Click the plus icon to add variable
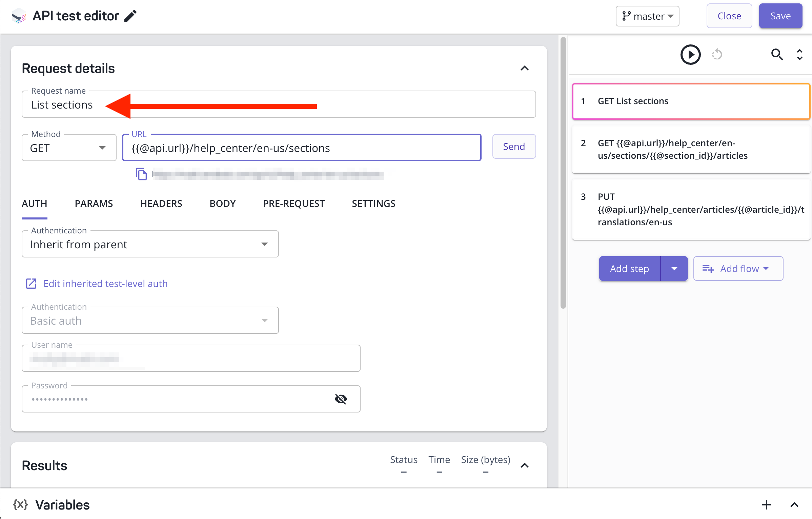The image size is (812, 519). pos(766,505)
